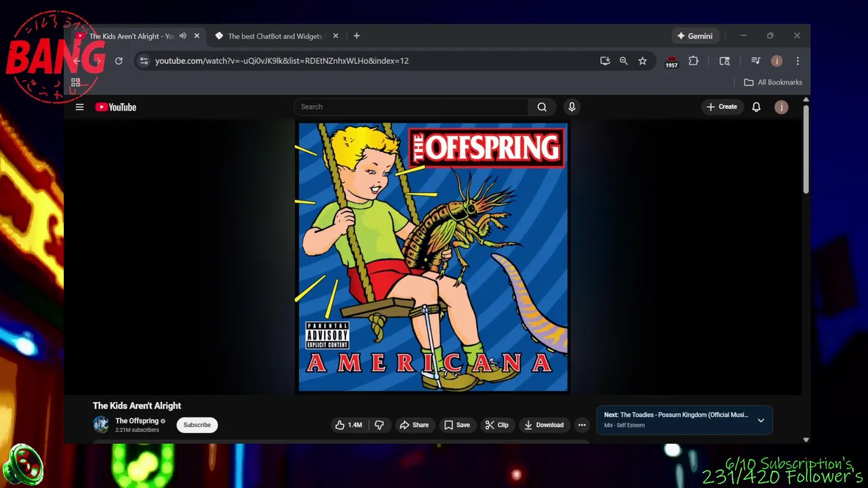
Task: Click the Americana album art video player
Action: [433, 257]
